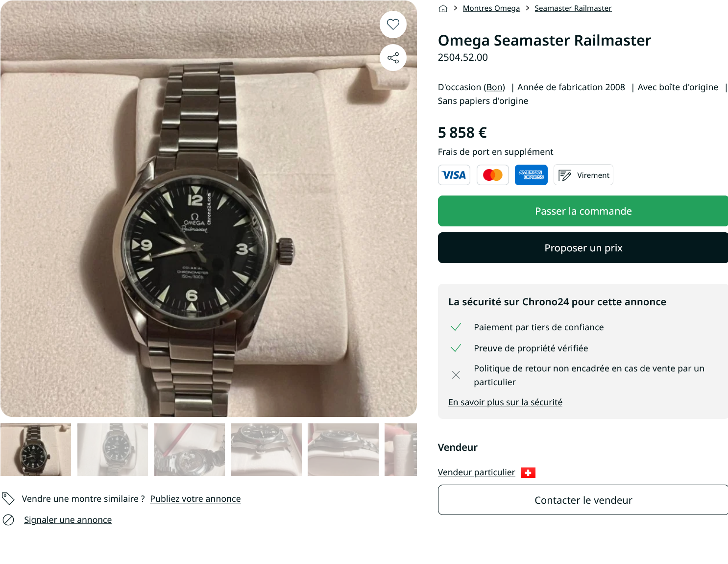The image size is (728, 564).
Task: Click Contacter le vendeur button
Action: 583,500
